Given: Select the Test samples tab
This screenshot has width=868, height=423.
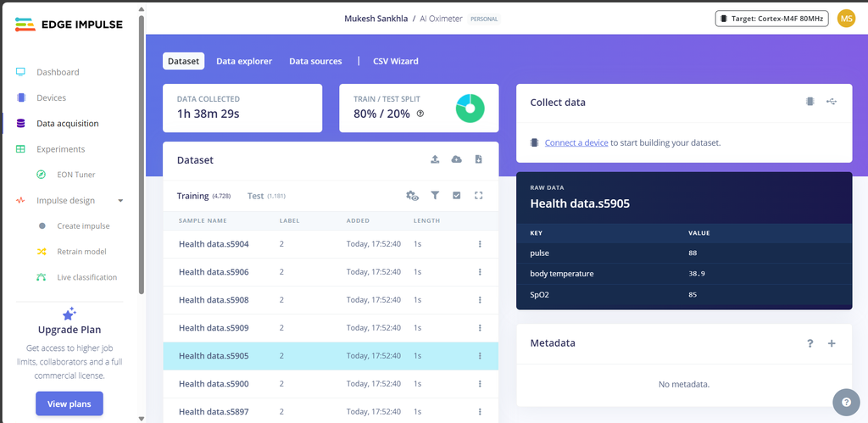Looking at the screenshot, I should [x=266, y=196].
